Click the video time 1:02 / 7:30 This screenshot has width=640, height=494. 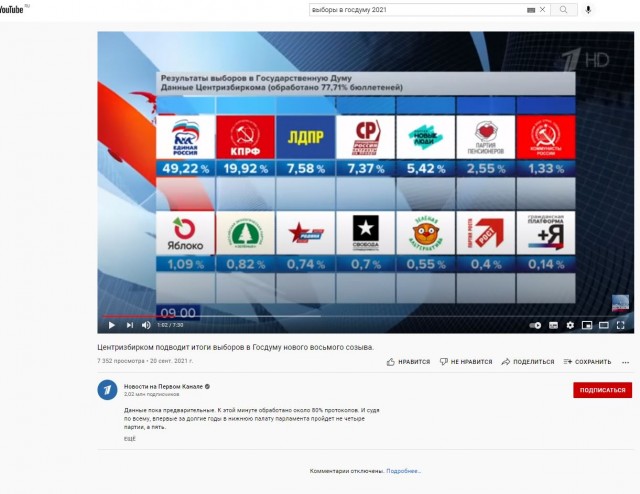170,325
